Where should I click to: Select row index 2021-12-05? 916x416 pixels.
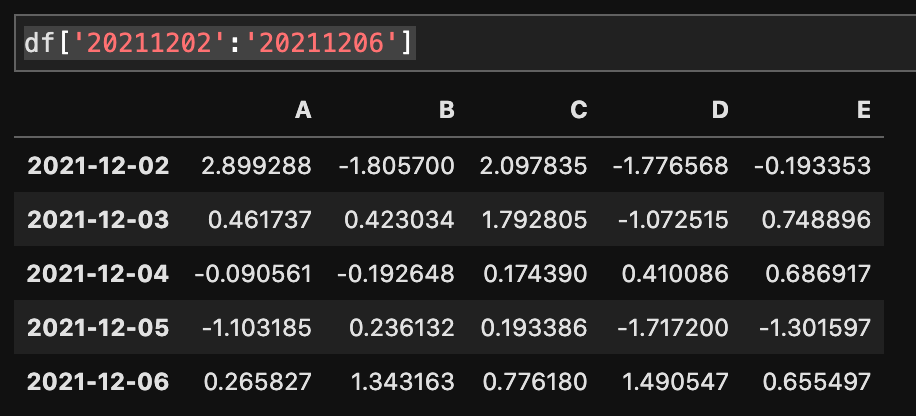(x=98, y=327)
